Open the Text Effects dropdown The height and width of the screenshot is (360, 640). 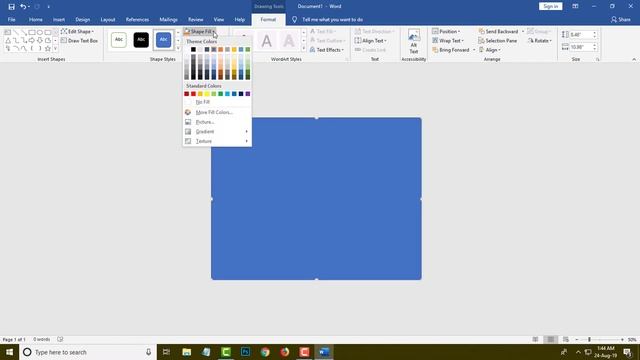point(327,50)
